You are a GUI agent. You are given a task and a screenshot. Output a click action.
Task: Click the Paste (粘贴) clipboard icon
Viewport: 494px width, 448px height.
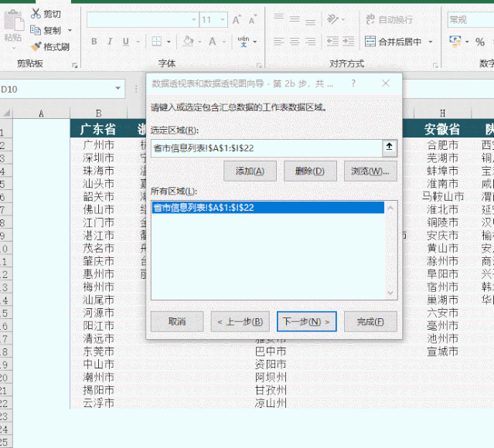click(x=14, y=20)
